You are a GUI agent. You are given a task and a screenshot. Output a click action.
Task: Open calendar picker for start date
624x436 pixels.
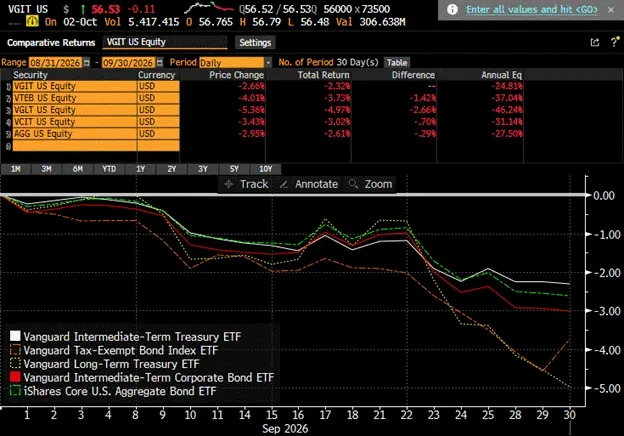pos(86,62)
